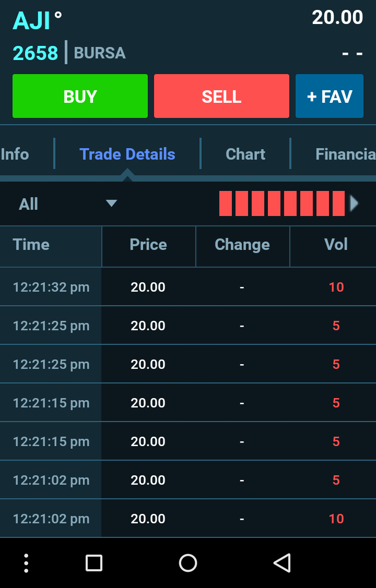Tap the right arrow beside red bars
The width and height of the screenshot is (376, 588).
tap(354, 203)
